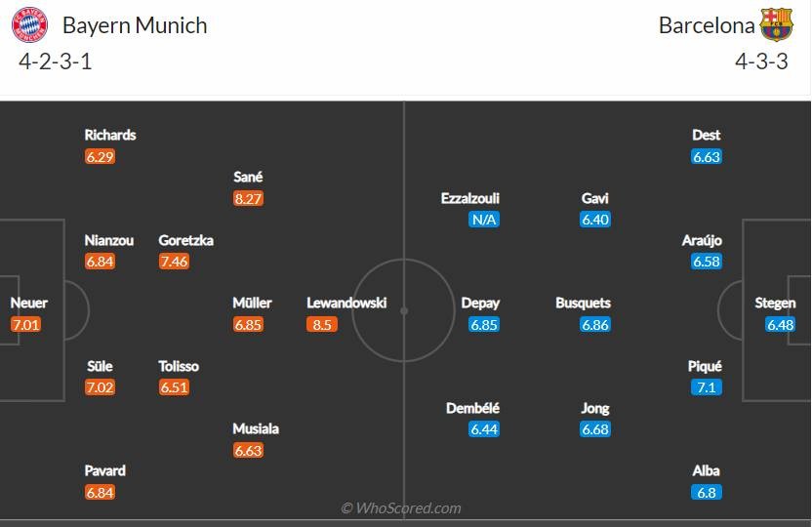Screen dimensions: 812x527
Task: Click the player name Richards
Action: click(x=110, y=135)
